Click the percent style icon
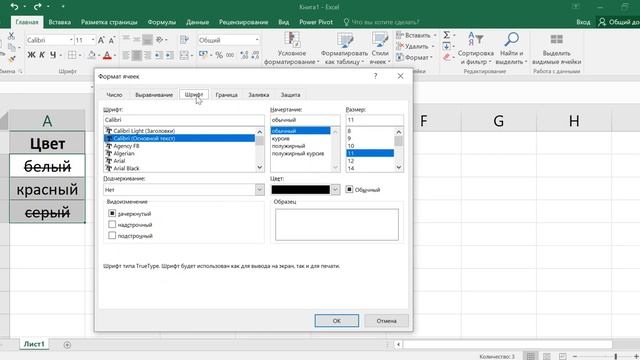This screenshot has height=360, width=640. (219, 55)
